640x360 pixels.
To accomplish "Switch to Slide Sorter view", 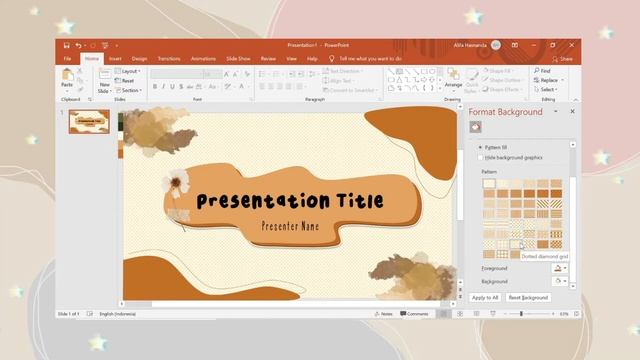I will 460,314.
